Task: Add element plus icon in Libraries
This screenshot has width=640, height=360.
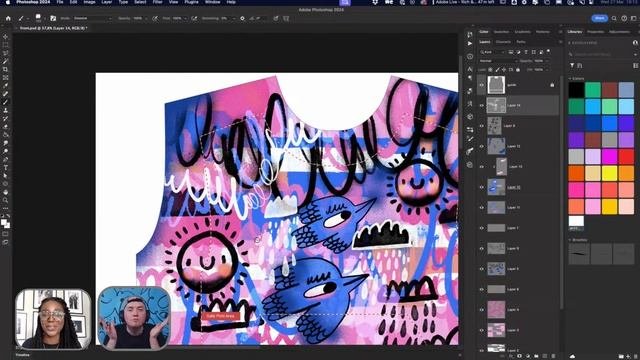Action: (x=628, y=356)
